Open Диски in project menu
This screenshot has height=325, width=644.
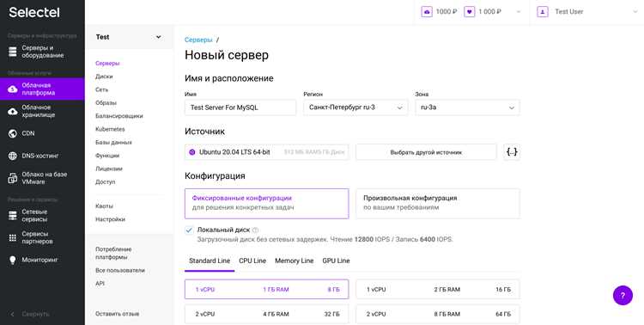tap(104, 77)
